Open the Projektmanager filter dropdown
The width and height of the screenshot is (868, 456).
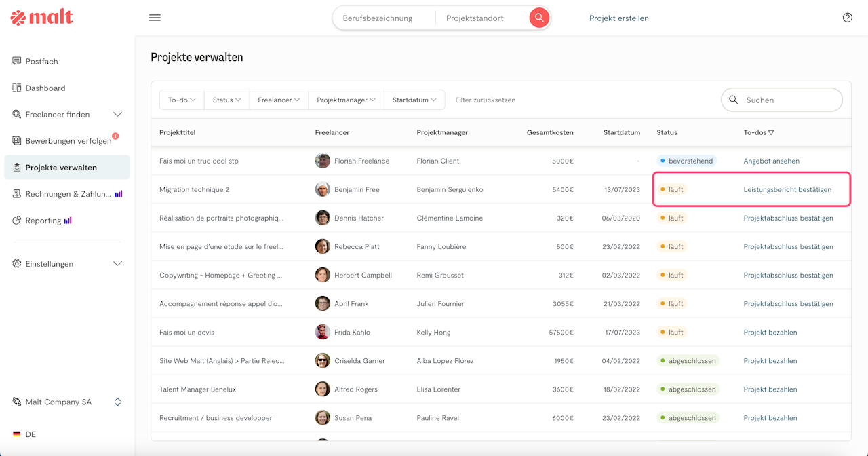(346, 100)
